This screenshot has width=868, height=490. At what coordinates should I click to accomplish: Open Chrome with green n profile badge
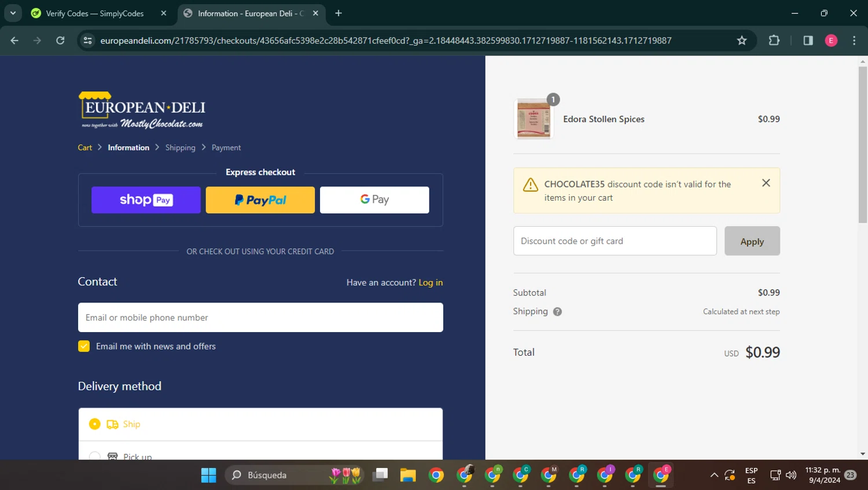pyautogui.click(x=493, y=475)
